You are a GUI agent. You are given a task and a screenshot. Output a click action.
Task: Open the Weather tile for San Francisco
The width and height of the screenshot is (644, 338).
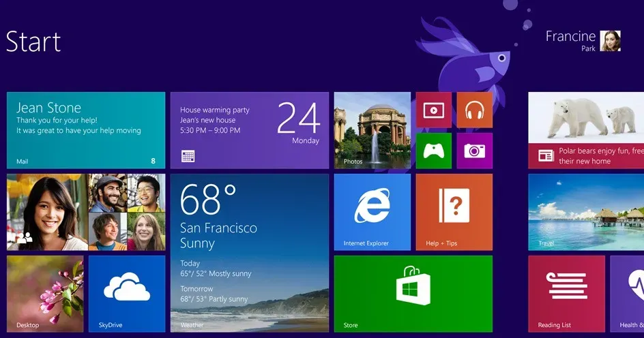(x=249, y=253)
